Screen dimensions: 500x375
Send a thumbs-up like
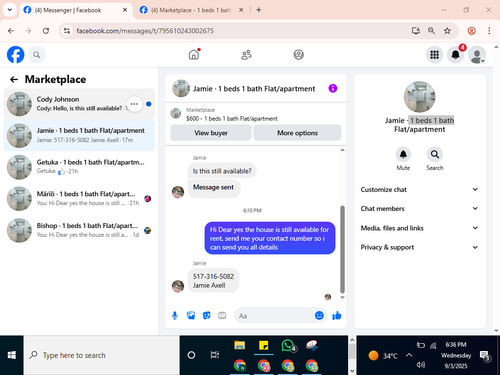(337, 315)
